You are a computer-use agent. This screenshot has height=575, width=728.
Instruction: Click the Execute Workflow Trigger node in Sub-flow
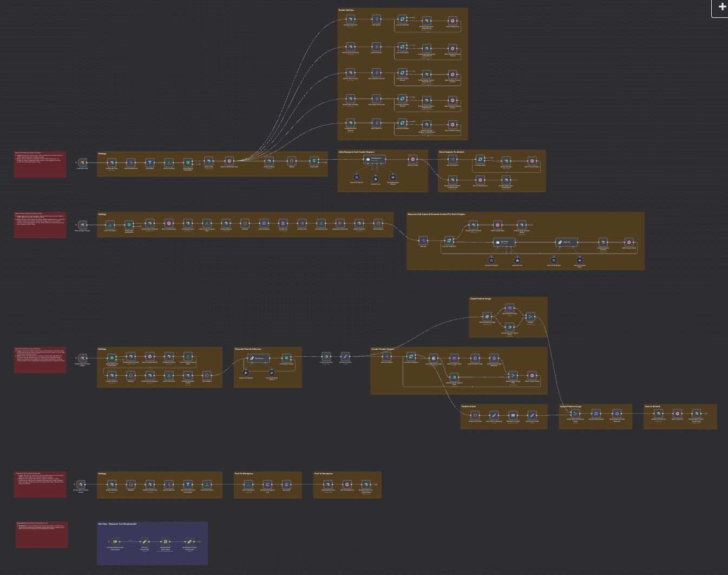point(115,541)
